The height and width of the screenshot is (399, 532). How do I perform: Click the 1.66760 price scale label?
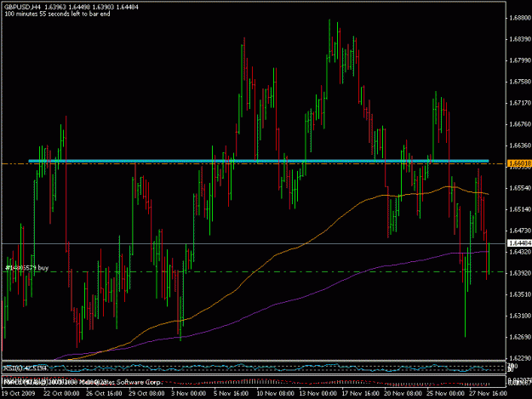click(520, 124)
